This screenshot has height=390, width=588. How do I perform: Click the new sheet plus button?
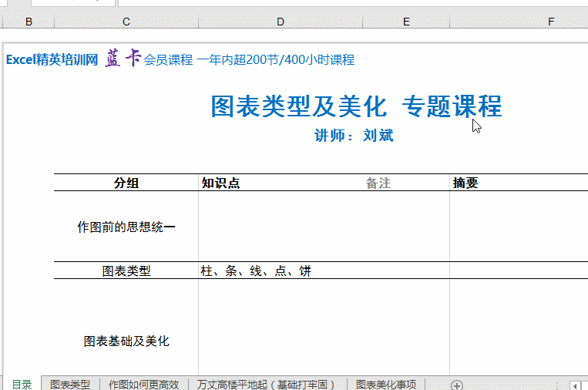click(x=456, y=385)
